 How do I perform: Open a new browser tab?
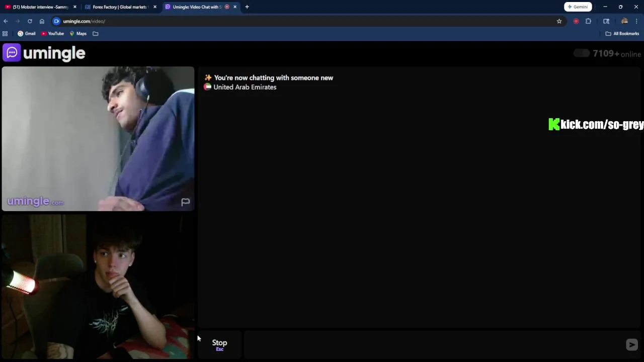247,7
